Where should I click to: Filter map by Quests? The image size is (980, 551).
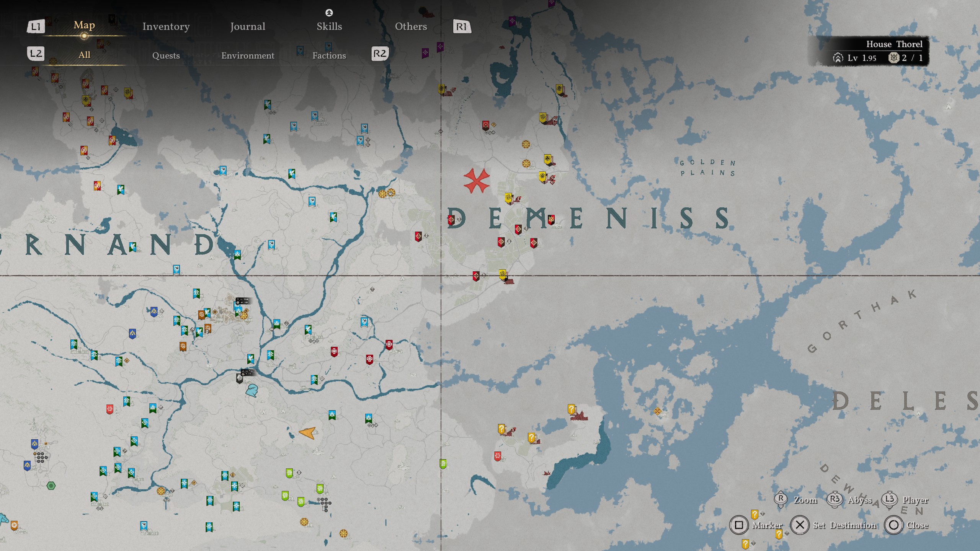[x=166, y=55]
